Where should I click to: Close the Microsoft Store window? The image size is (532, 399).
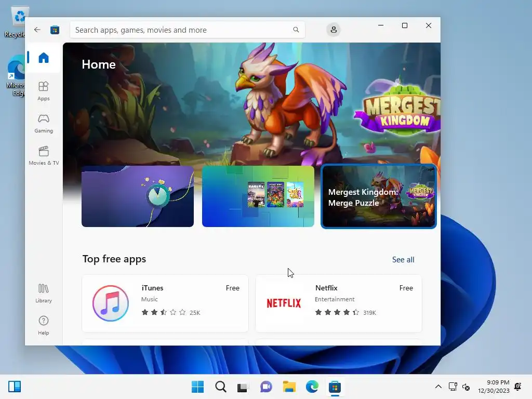429,25
